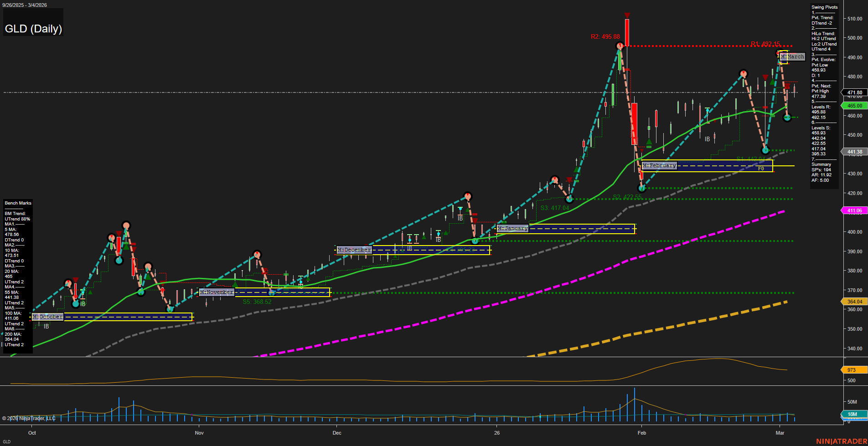Click the Swing Pivots panel header
868x446 pixels.
824,7
